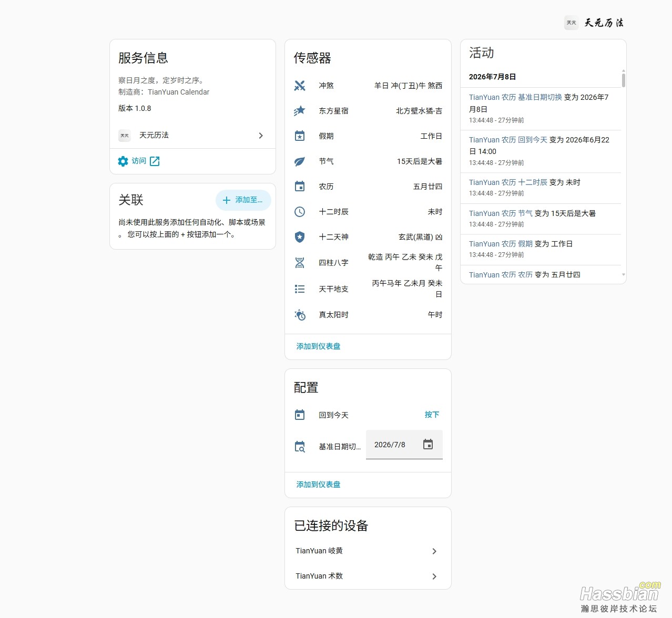This screenshot has width=672, height=618.
Task: Click TianYuan 术数 device name
Action: point(319,576)
